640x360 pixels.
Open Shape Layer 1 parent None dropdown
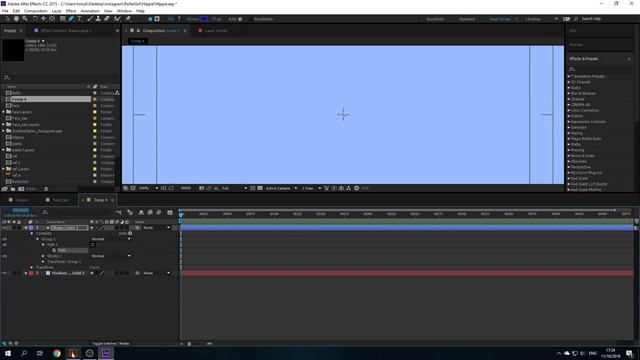(156, 228)
